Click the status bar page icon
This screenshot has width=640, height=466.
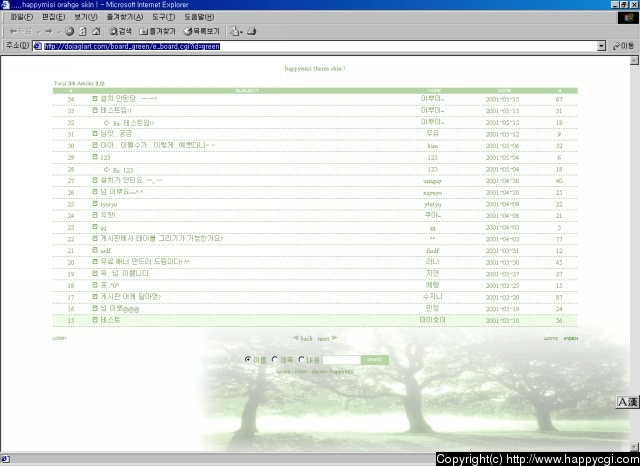[x=5, y=459]
